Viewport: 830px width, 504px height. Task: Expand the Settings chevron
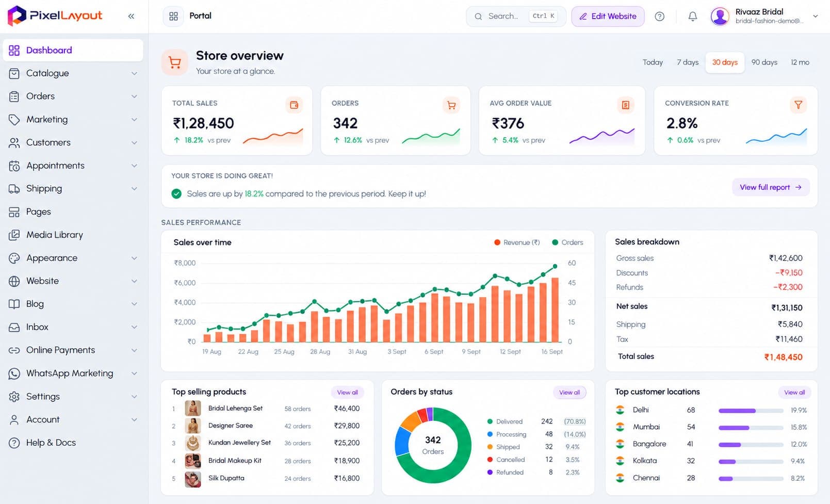pyautogui.click(x=134, y=397)
